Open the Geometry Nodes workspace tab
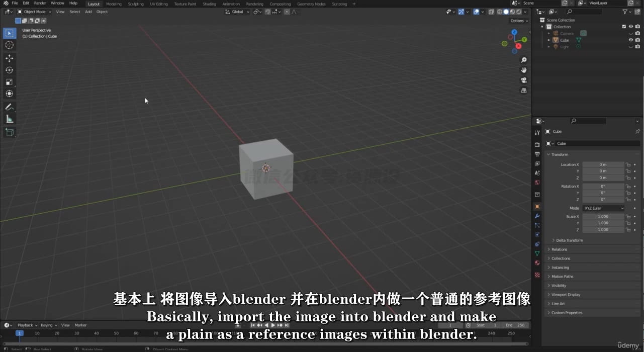The image size is (644, 352). 311,4
